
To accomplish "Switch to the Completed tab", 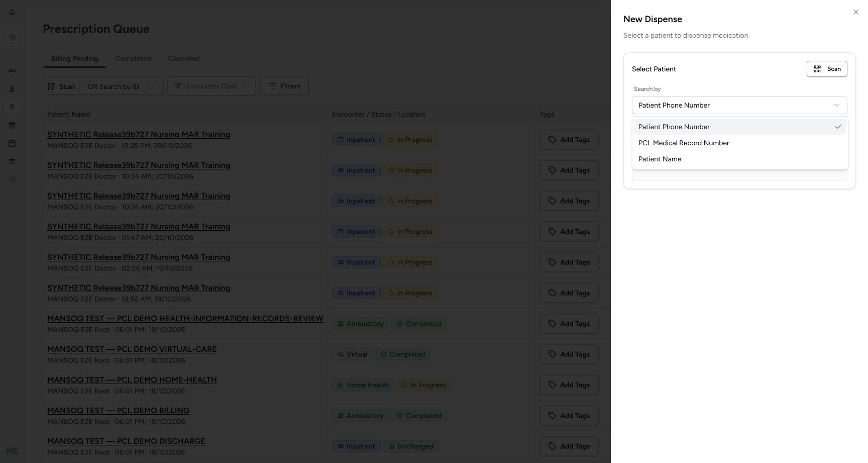I will 133,58.
